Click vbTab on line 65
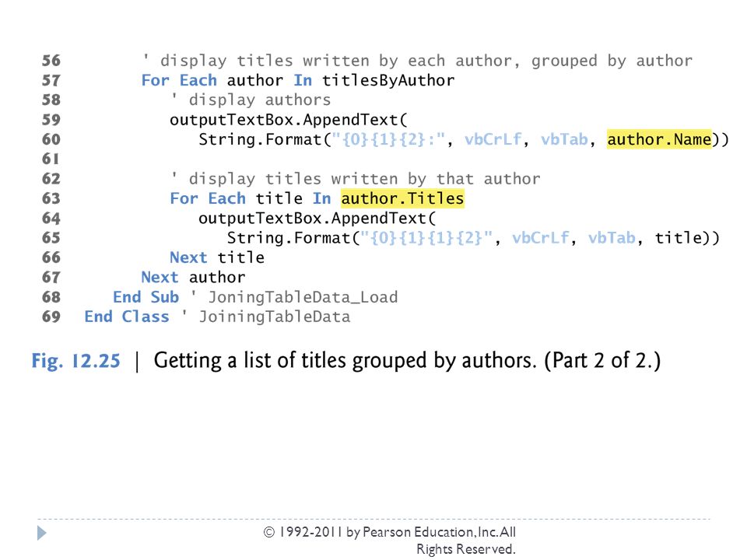This screenshot has height=560, width=747. pyautogui.click(x=612, y=238)
